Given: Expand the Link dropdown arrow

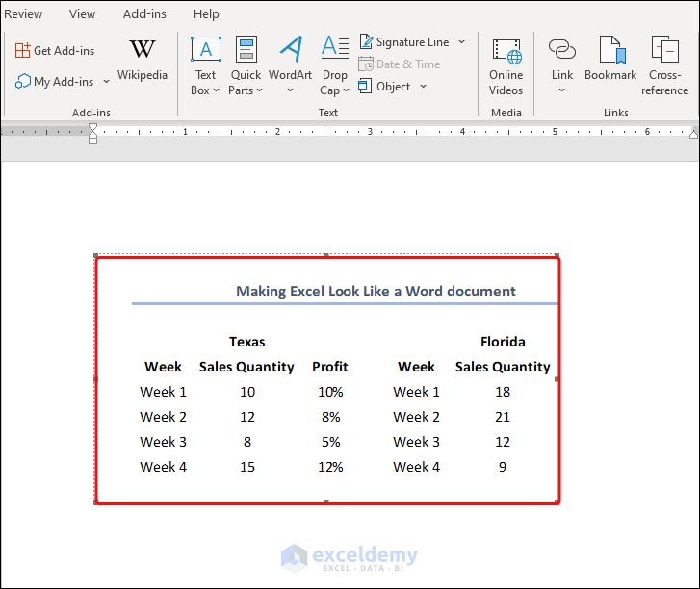Looking at the screenshot, I should pyautogui.click(x=562, y=90).
